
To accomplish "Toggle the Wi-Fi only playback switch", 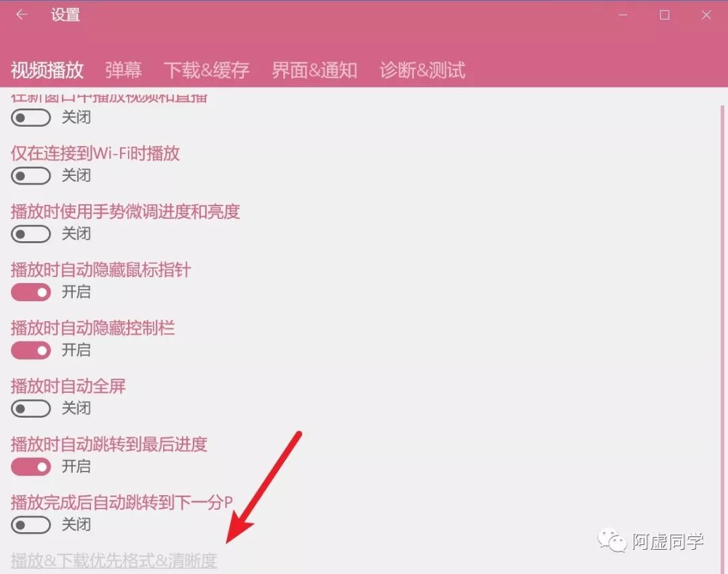I will (30, 176).
